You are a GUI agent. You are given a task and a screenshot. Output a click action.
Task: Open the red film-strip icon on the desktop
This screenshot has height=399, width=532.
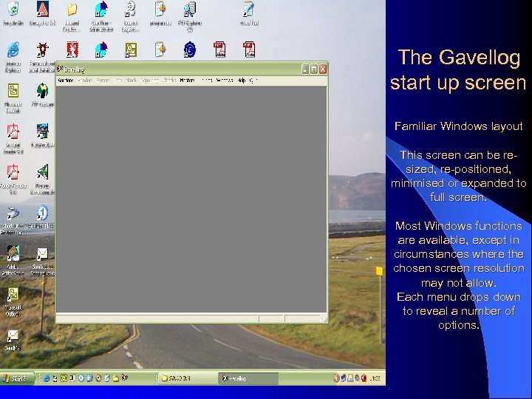pos(72,50)
